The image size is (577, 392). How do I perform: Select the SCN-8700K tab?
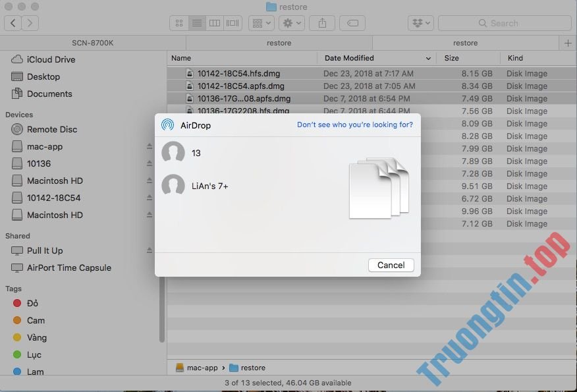pos(93,43)
